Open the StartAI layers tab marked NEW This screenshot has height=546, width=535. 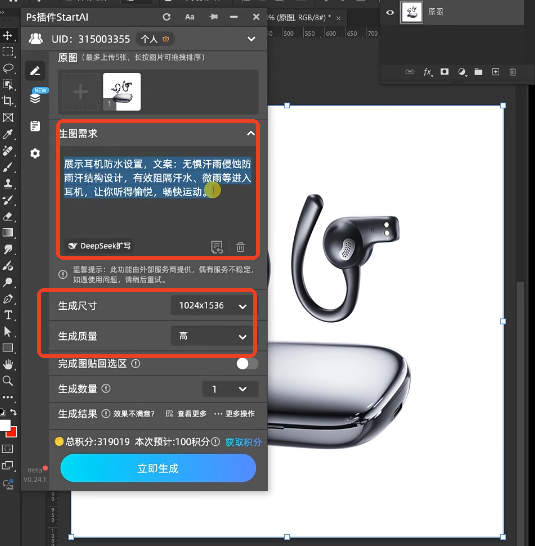tap(35, 98)
